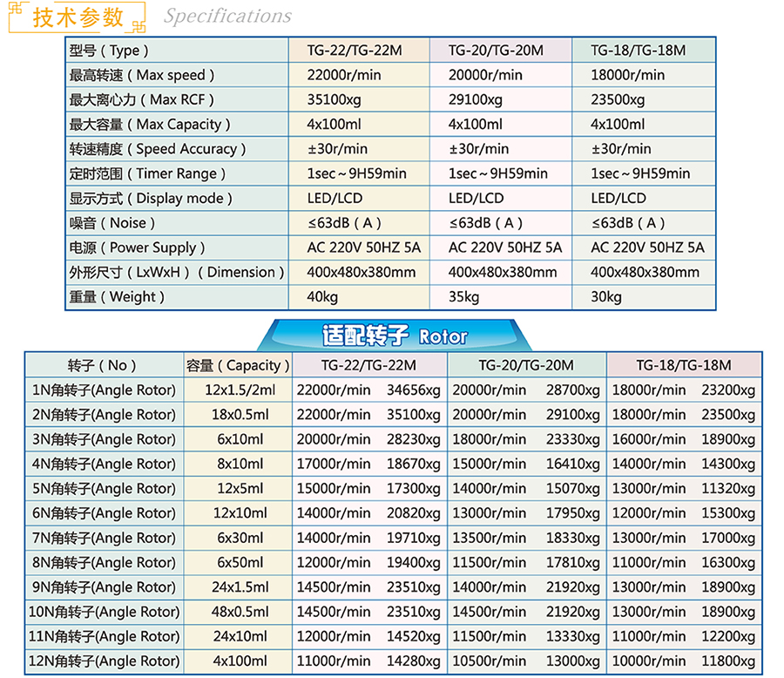Viewport: 784px width, 678px height.
Task: Select the 外形尺寸 (Dimension) row label
Action: pos(177,272)
